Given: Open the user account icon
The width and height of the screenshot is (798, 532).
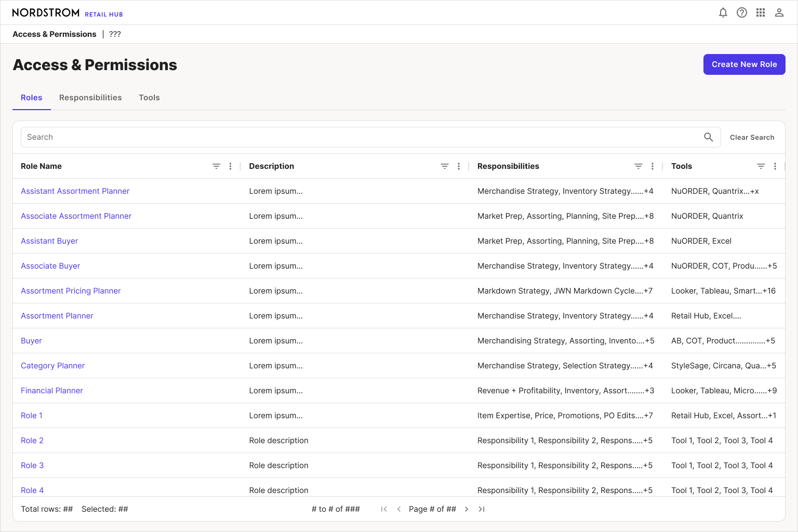Looking at the screenshot, I should (779, 12).
